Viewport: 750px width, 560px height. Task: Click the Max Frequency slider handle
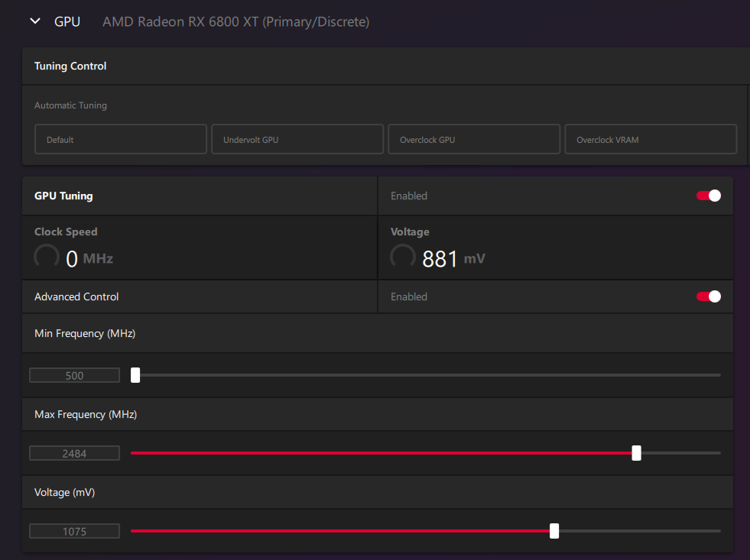coord(636,453)
